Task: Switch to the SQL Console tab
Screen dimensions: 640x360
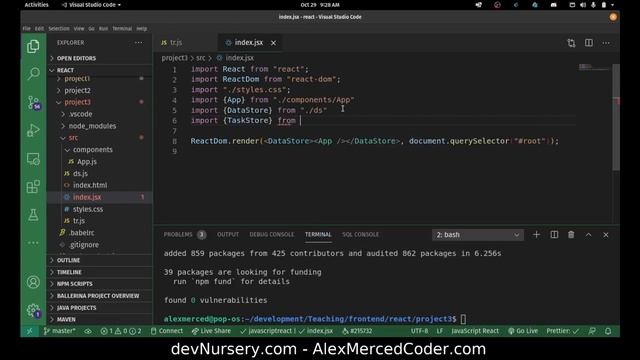Action: coord(360,235)
